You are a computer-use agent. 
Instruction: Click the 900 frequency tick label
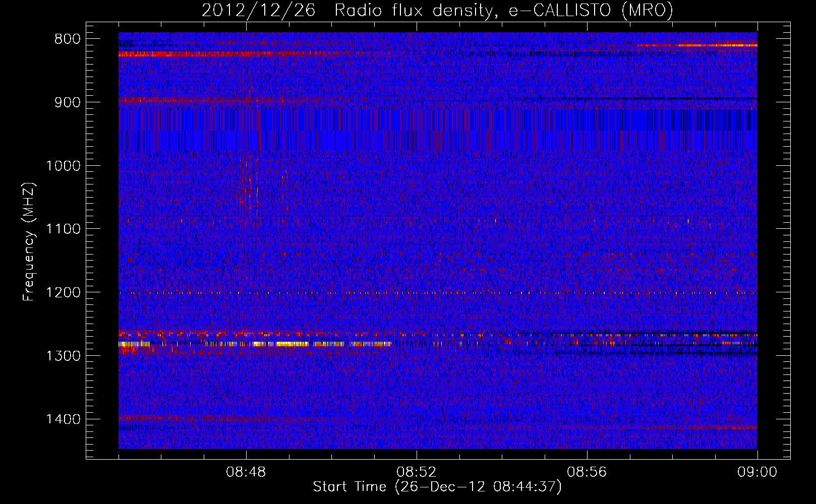tap(67, 103)
